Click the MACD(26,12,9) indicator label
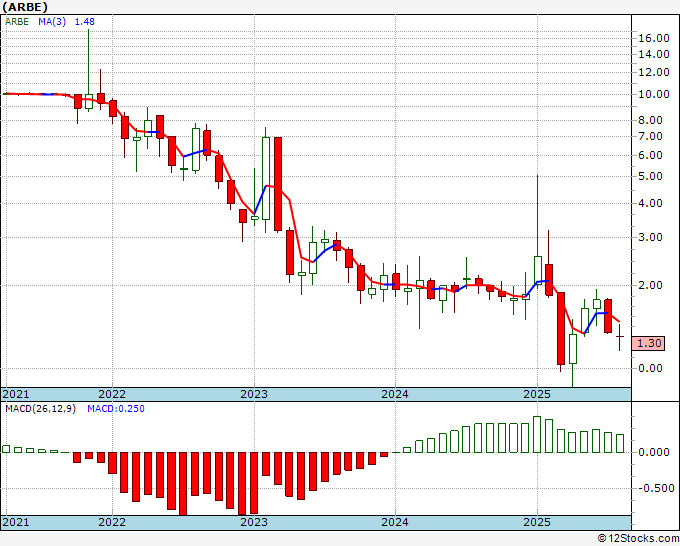680x546 pixels. pyautogui.click(x=40, y=409)
